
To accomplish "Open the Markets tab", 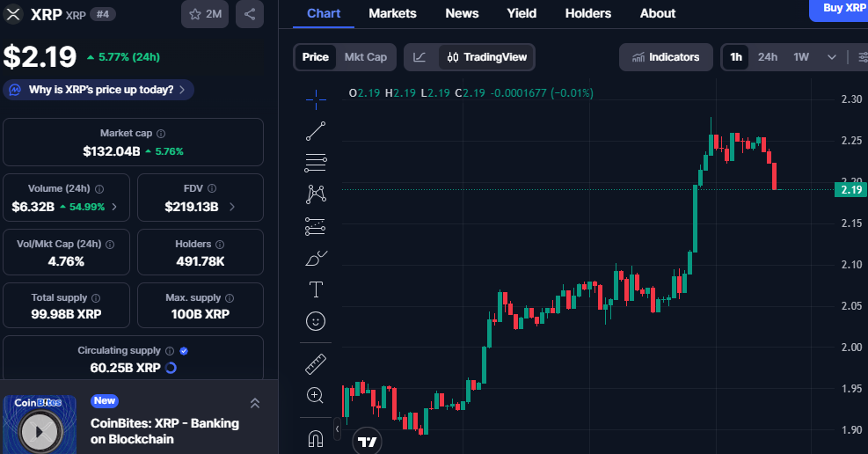I will 392,13.
